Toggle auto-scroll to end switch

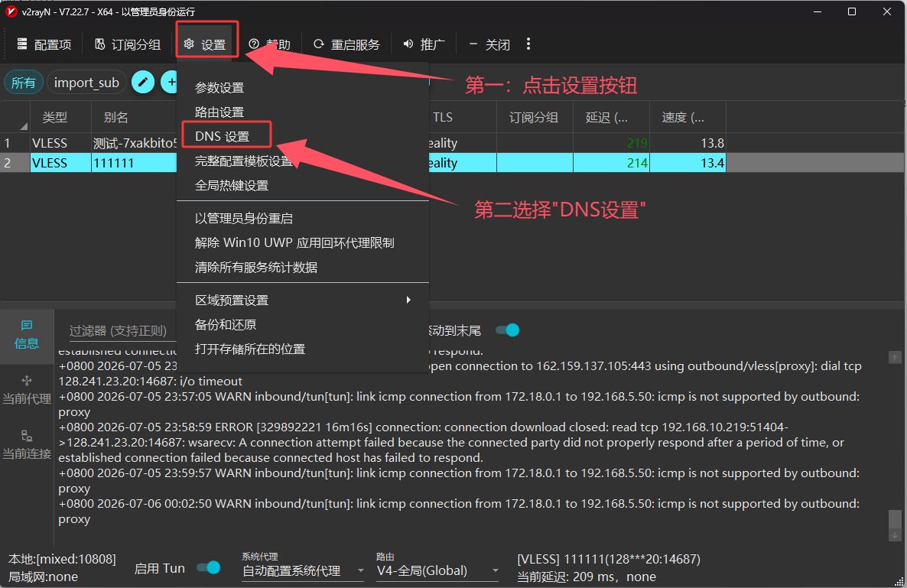point(507,330)
